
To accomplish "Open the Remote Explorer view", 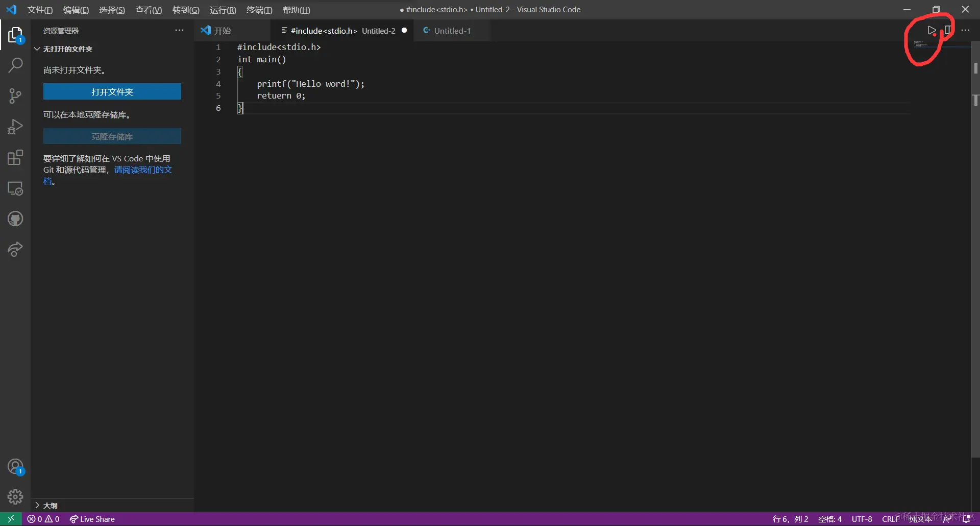I will (15, 188).
